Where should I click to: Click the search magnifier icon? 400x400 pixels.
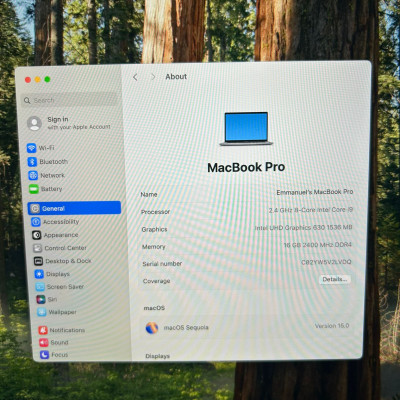tap(27, 100)
